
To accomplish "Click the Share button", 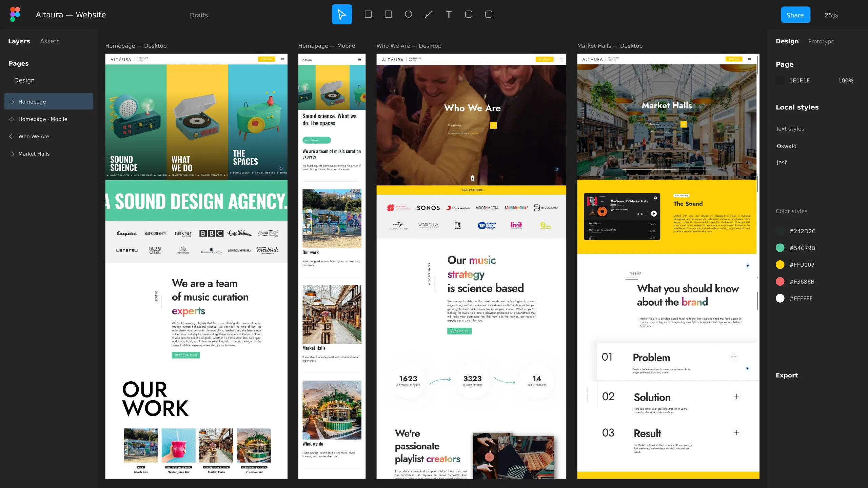I will click(795, 15).
